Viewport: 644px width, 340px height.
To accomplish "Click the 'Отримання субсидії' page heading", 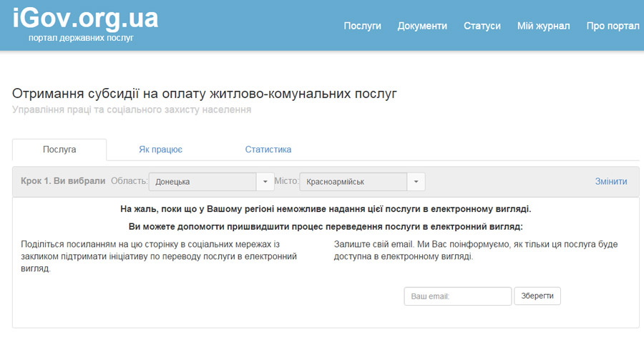I will (204, 94).
